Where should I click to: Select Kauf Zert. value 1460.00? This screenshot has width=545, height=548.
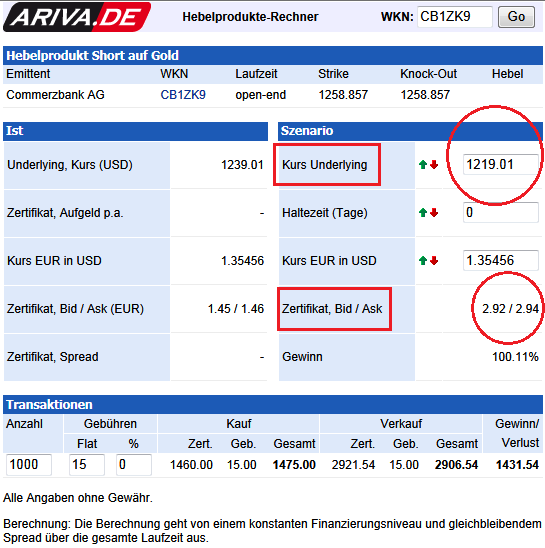tap(191, 465)
